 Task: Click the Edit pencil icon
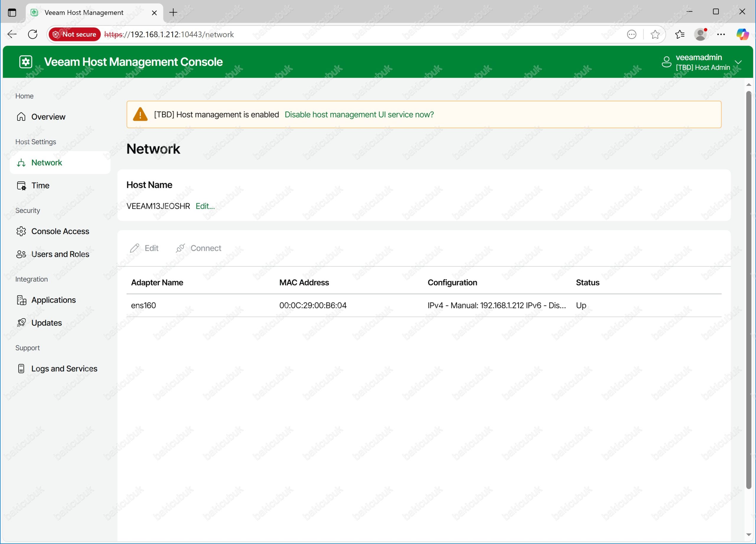pyautogui.click(x=135, y=248)
